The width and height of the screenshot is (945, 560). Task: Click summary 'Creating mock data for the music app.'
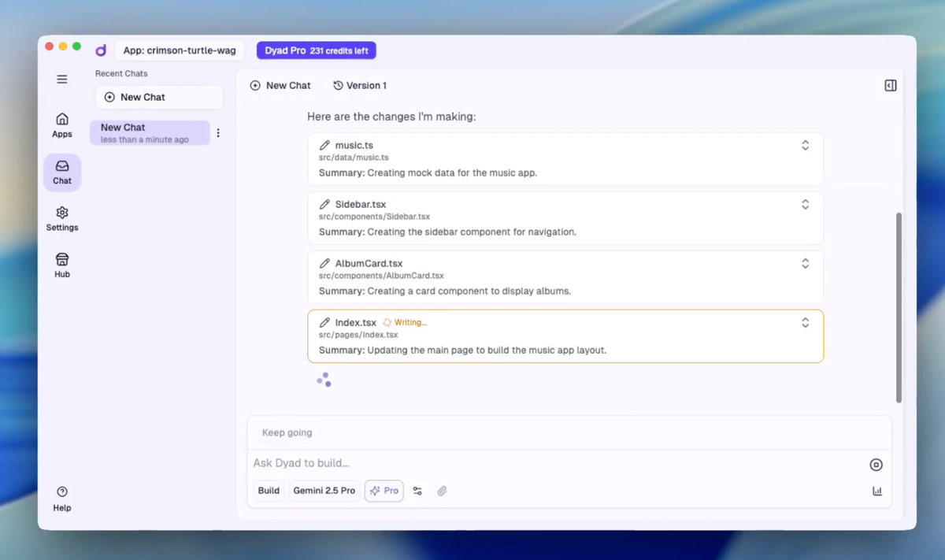[x=452, y=172]
